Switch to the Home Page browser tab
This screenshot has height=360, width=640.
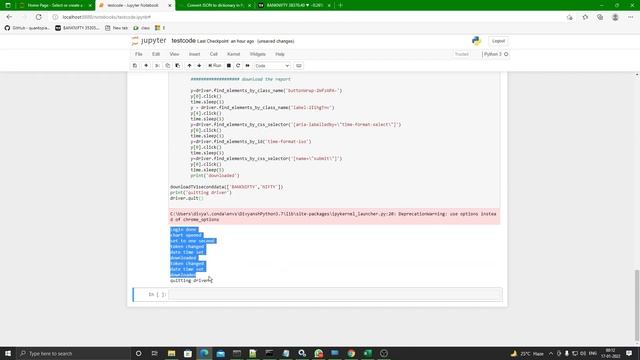click(x=54, y=5)
